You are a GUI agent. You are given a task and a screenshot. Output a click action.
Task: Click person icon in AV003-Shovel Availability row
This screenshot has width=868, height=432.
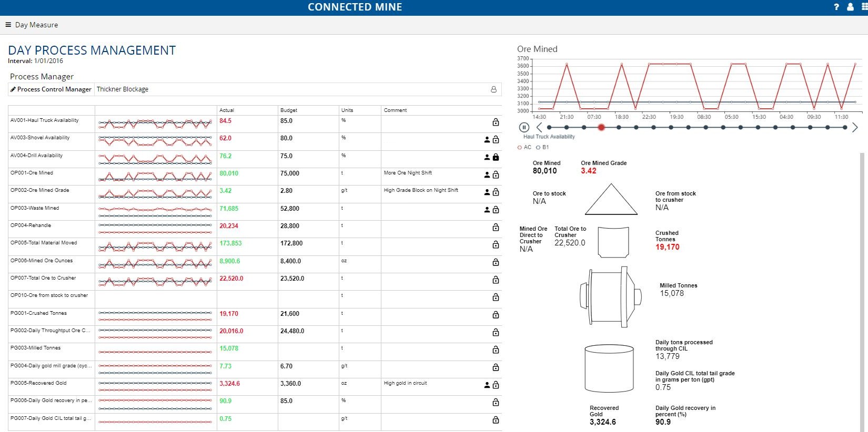pos(487,140)
